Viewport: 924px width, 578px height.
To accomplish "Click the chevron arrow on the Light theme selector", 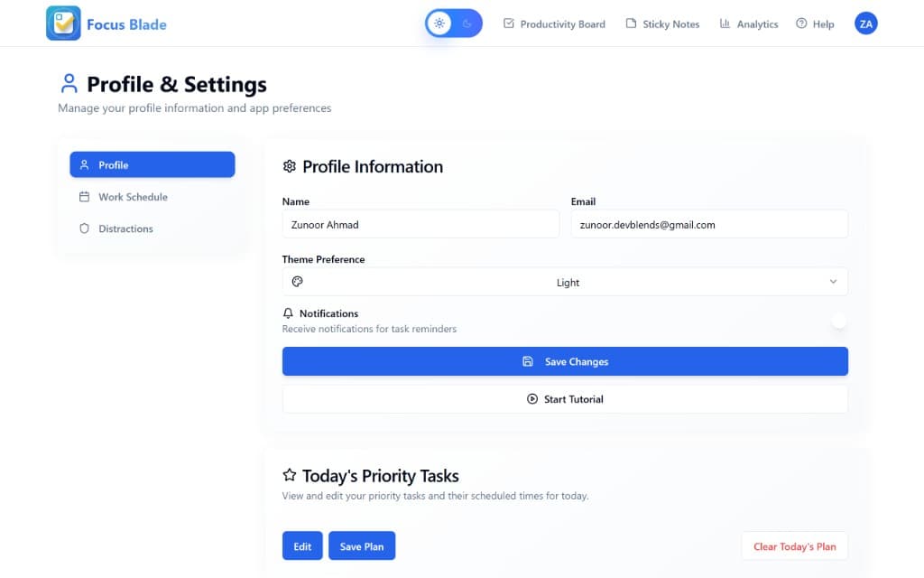I will [833, 282].
